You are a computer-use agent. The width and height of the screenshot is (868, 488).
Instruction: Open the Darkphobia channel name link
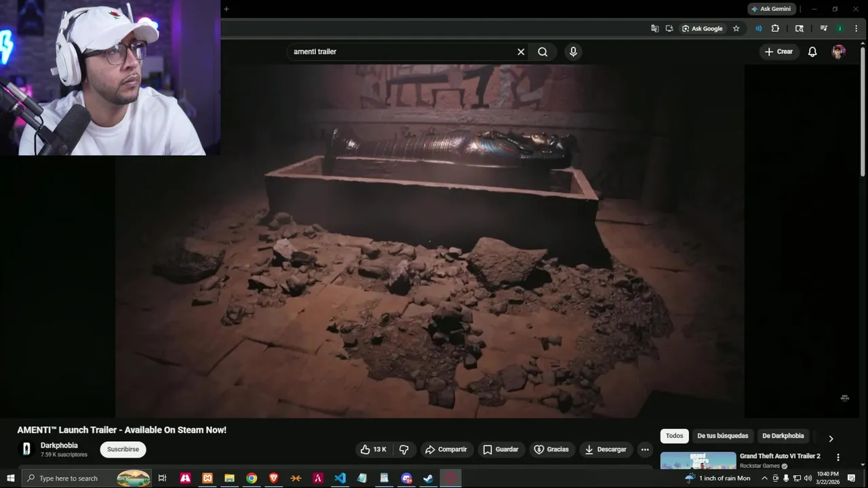(x=59, y=445)
